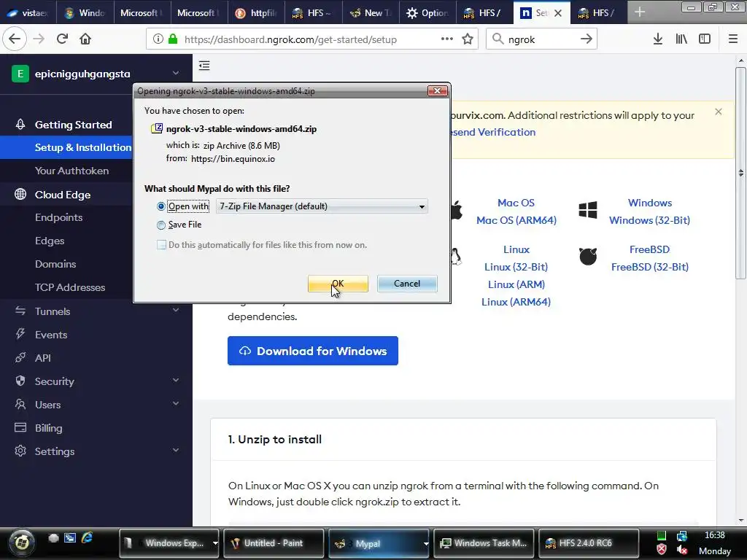Click the FreeBSD logo icon
The image size is (747, 560).
(x=588, y=257)
